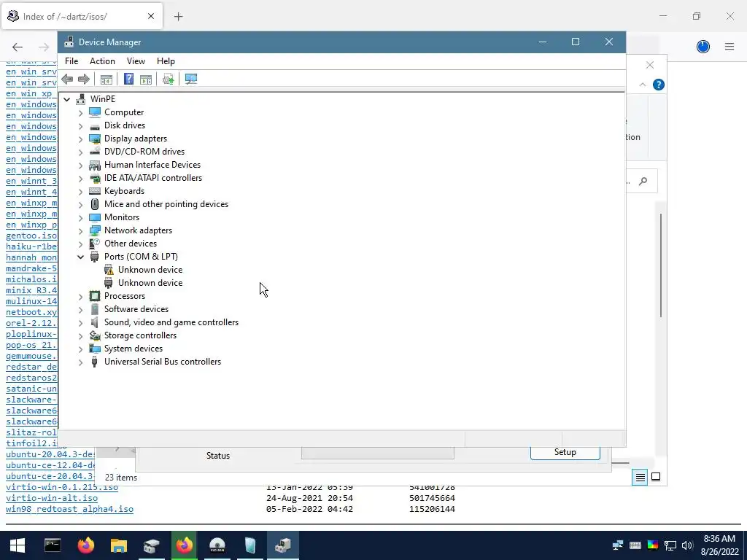Click the Status progress bar in setup window
Screen dimensions: 747x560
(x=378, y=454)
